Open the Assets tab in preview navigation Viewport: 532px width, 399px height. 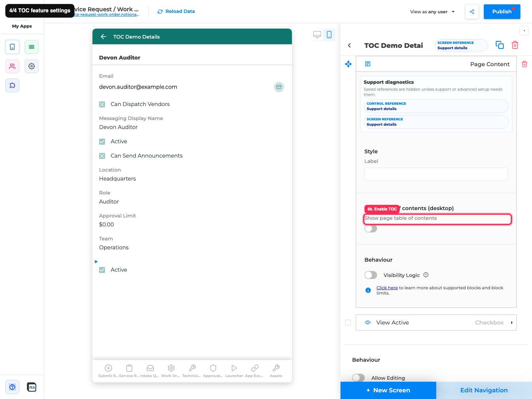tap(276, 371)
